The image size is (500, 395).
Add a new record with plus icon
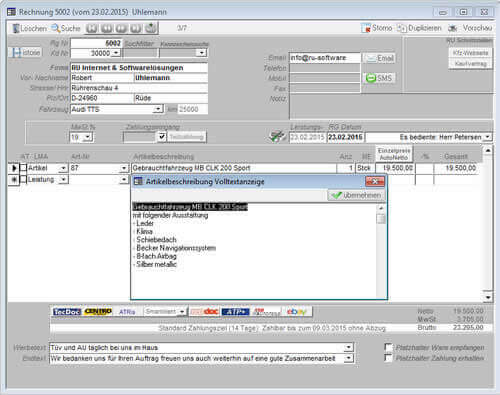tap(151, 28)
